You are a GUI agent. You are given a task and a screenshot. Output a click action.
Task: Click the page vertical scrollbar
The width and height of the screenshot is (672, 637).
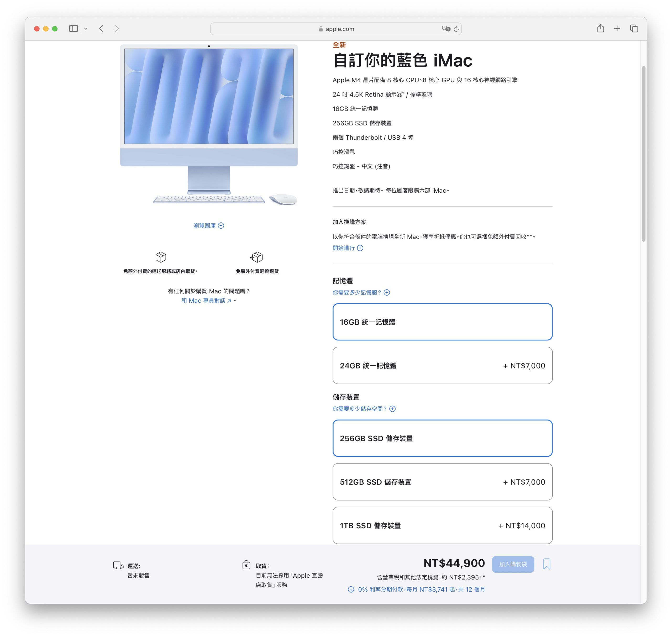click(x=643, y=154)
